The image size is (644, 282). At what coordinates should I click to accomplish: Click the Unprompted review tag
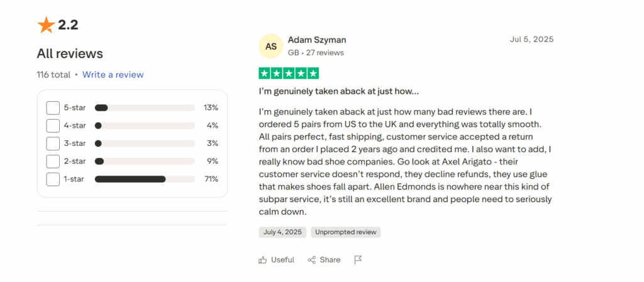pyautogui.click(x=345, y=232)
